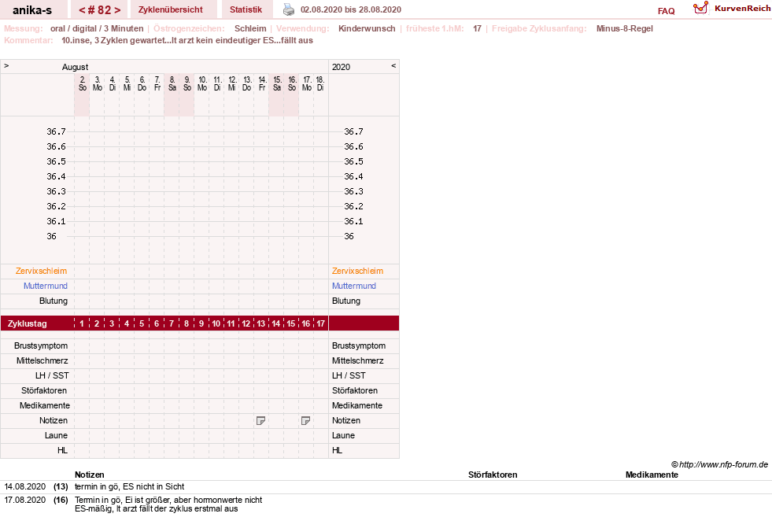Click the note text 'termin in gö, ES nicht in Sicht'

tap(130, 486)
